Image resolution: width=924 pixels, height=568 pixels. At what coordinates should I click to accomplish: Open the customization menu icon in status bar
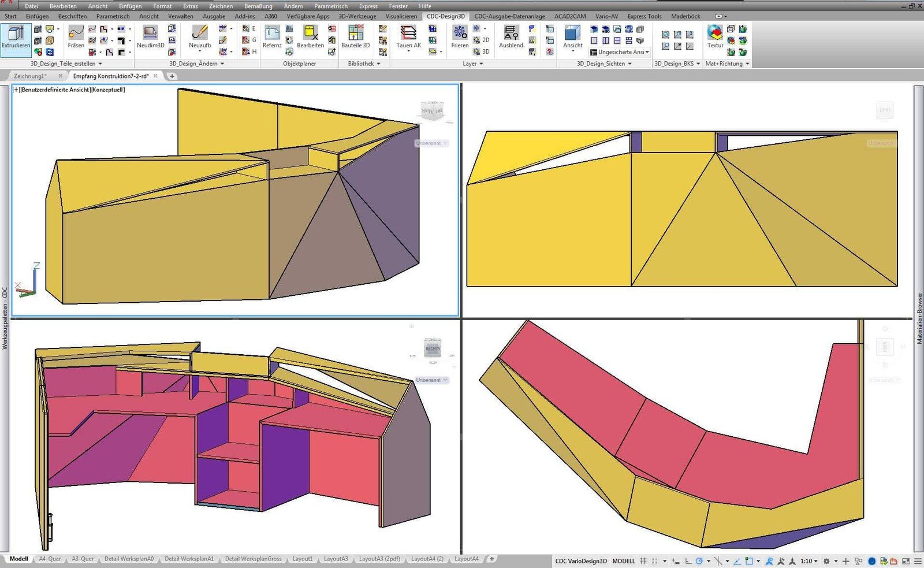click(x=918, y=561)
